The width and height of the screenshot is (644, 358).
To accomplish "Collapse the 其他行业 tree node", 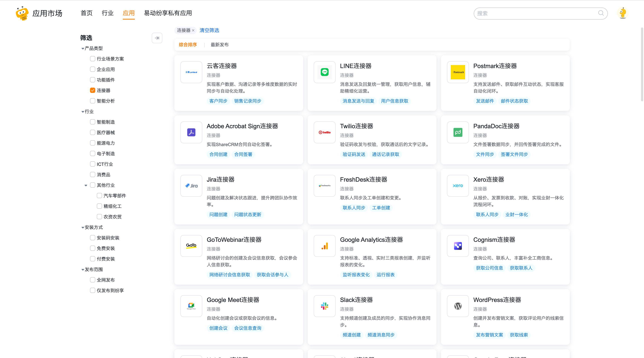I will (x=86, y=185).
